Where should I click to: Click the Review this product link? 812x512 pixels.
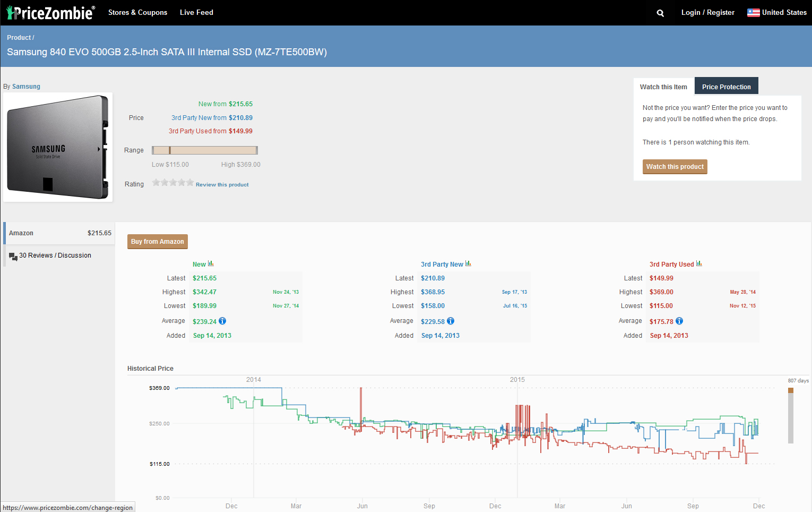[x=222, y=185]
